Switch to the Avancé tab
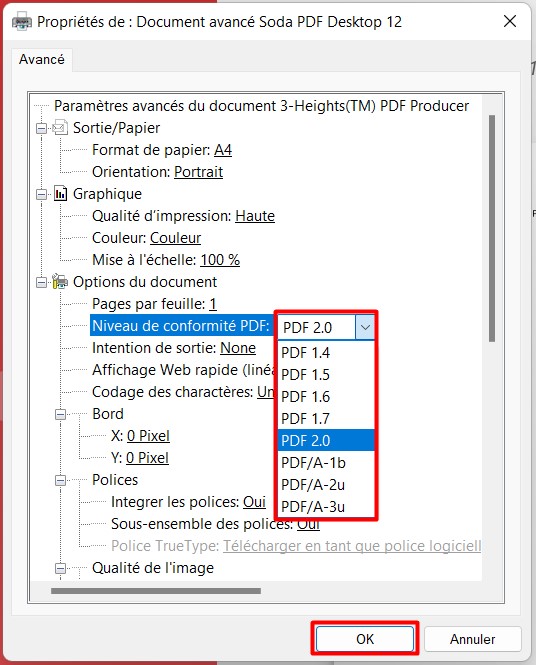The width and height of the screenshot is (536, 665). [x=42, y=59]
